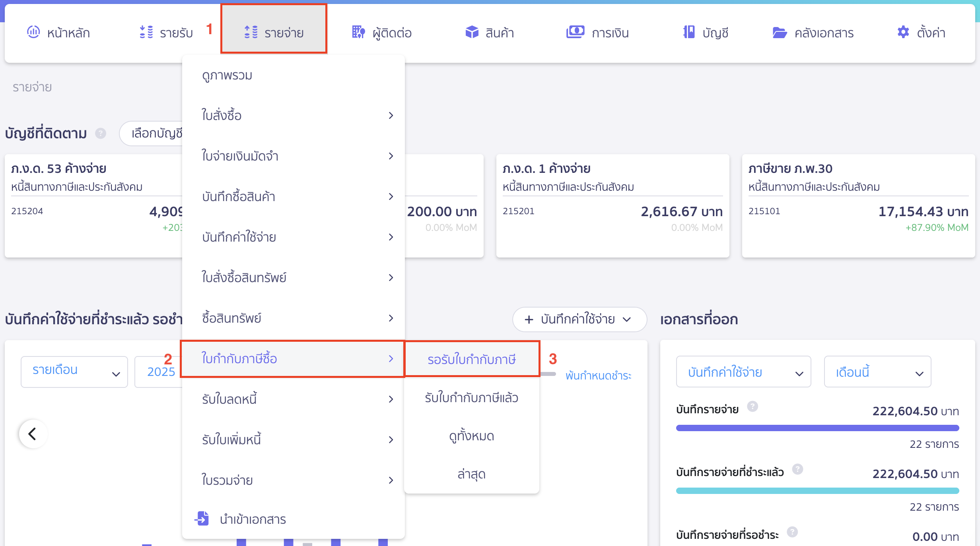The height and width of the screenshot is (546, 980).
Task: Open the ภ.ง.ด. 1 ค้างจ่าย card
Action: click(x=612, y=205)
